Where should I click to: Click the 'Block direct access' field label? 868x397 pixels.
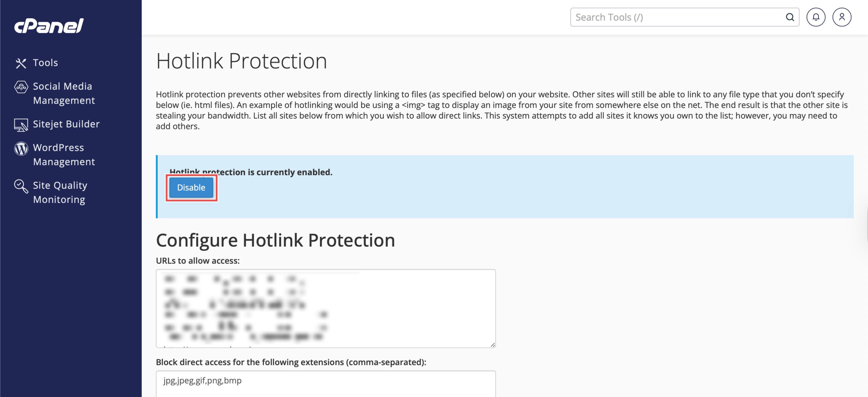pos(291,362)
